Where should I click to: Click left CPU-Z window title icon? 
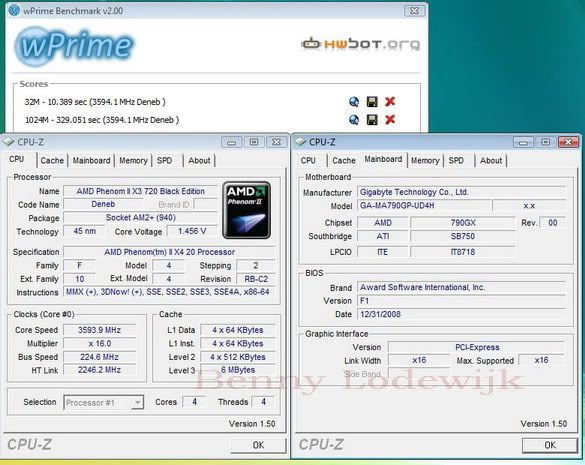8,142
